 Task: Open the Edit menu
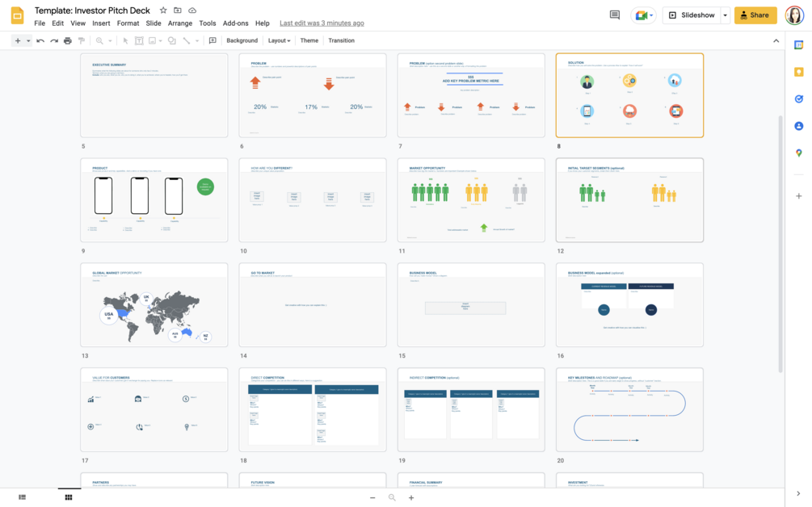click(x=57, y=23)
